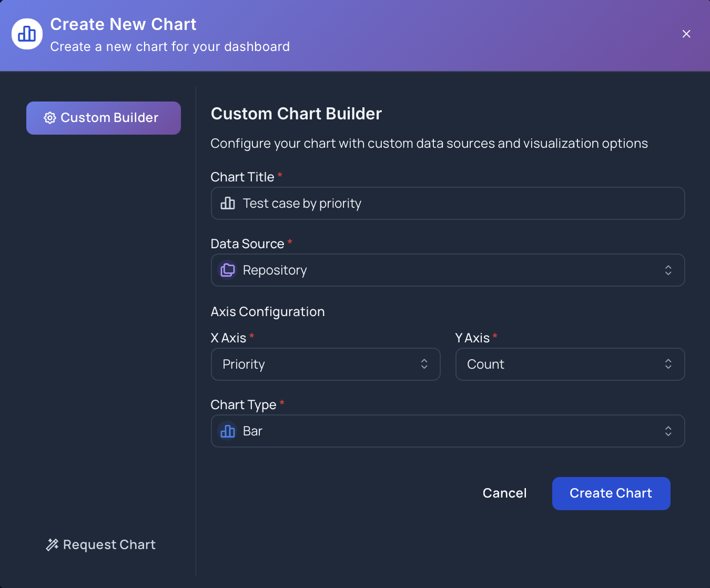Viewport: 710px width, 588px height.
Task: Click the blue Bar chart type icon
Action: (228, 431)
